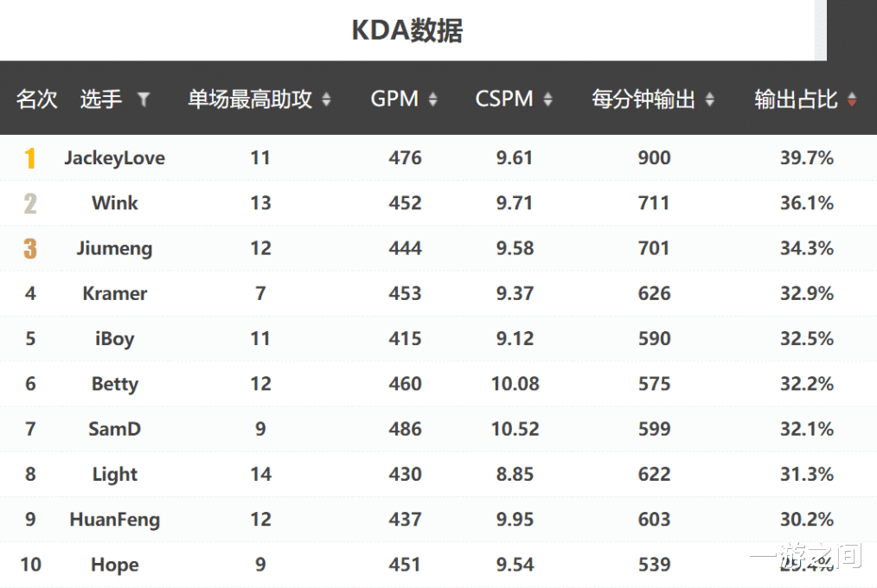Toggle descending sort on 输出占比 column
The width and height of the screenshot is (877, 588).
coord(853,99)
